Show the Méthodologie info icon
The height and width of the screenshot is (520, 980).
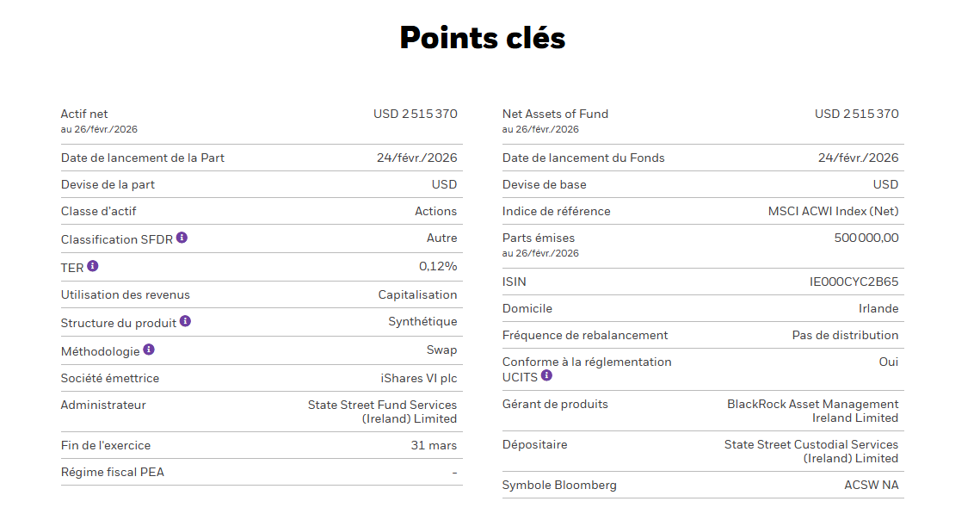pos(149,350)
